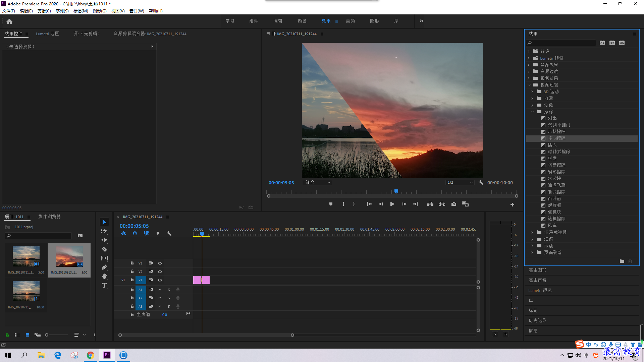Expand the 音频效果 folder
Image resolution: width=644 pixels, height=362 pixels.
[529, 65]
